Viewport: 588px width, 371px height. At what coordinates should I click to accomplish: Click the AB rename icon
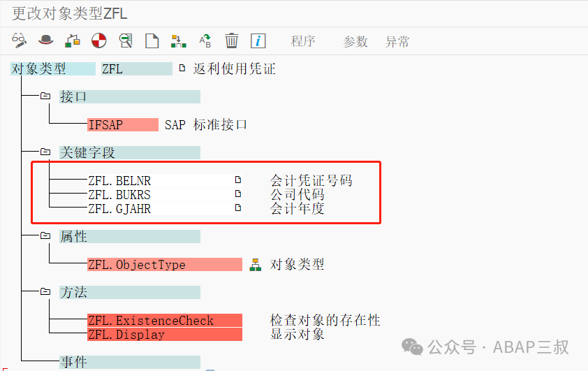205,41
